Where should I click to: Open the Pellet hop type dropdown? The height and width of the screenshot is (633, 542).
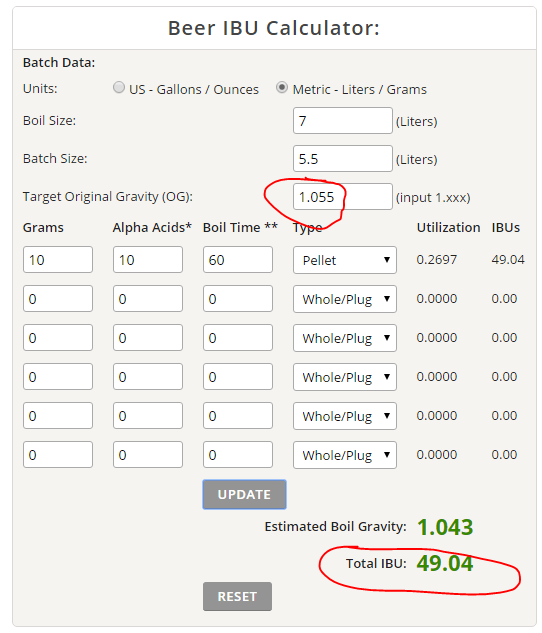(x=345, y=260)
